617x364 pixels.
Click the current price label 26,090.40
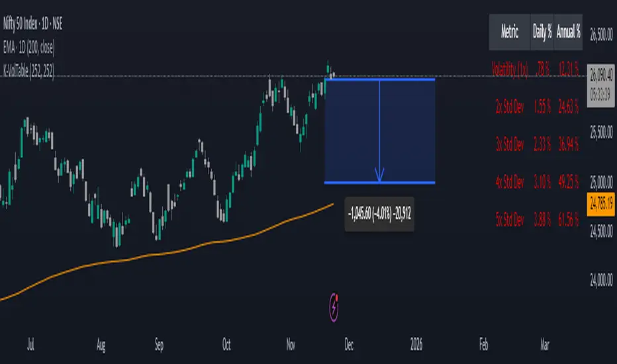coord(598,77)
